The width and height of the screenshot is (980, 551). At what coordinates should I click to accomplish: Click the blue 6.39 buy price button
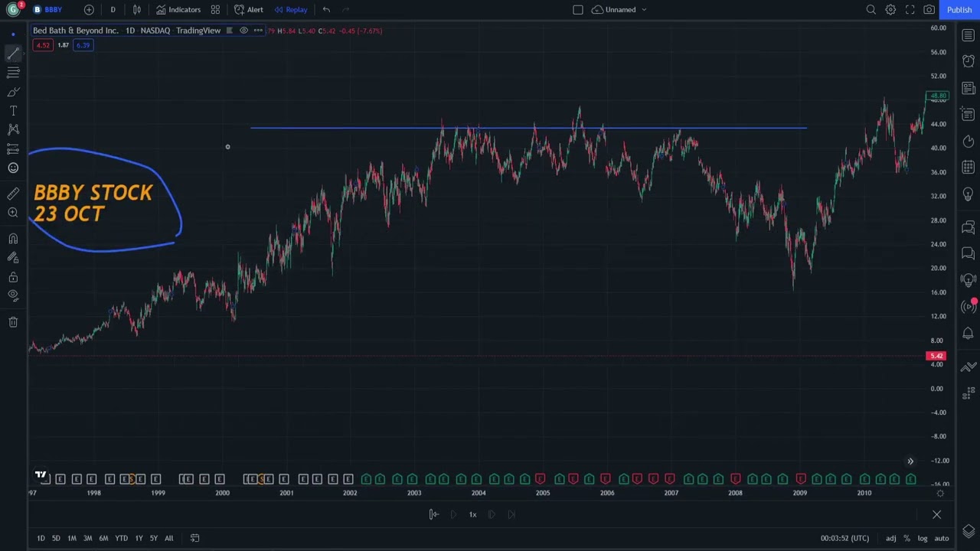83,45
